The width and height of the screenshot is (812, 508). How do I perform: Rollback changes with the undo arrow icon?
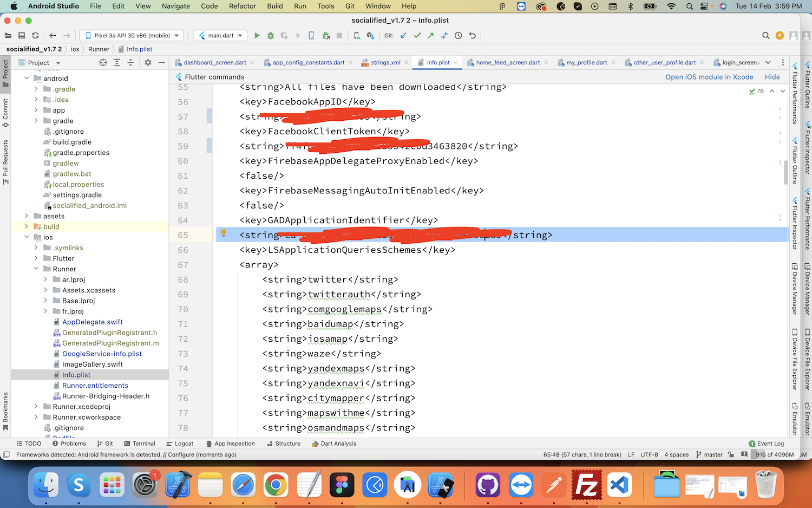[473, 36]
